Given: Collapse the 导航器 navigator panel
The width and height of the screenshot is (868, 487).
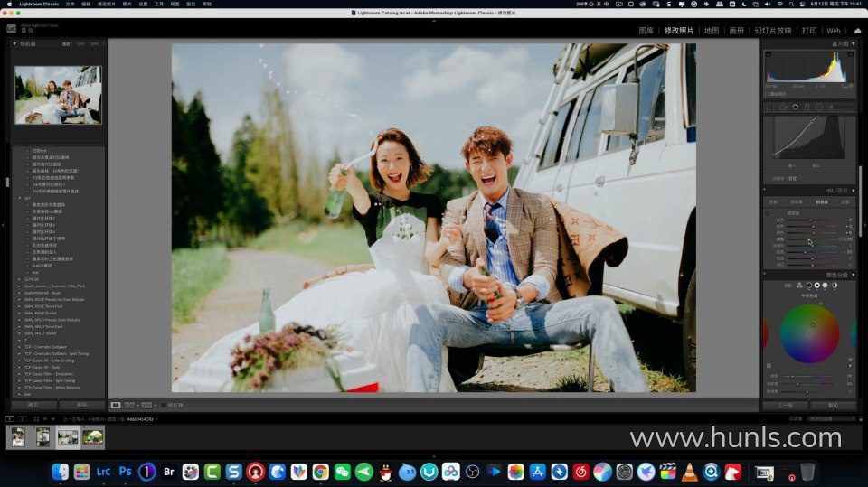Looking at the screenshot, I should coord(14,43).
